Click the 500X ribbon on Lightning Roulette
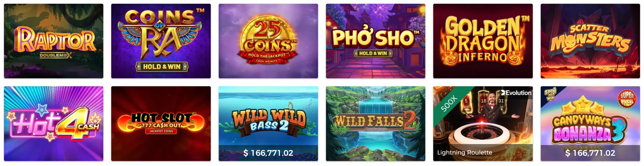644x166 pixels. click(449, 103)
